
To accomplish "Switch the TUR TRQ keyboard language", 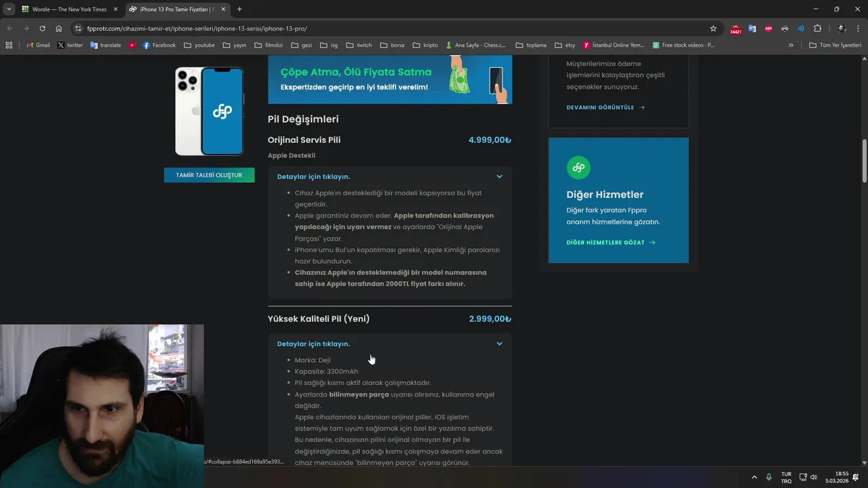I will pos(786,477).
